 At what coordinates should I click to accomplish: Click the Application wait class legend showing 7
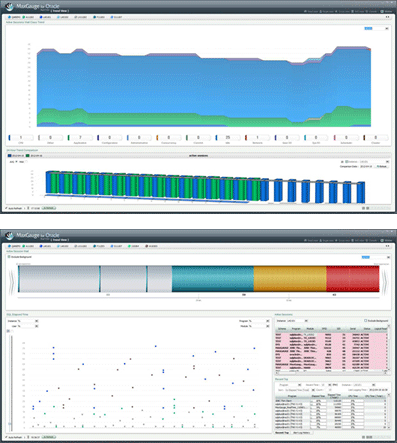coord(80,138)
